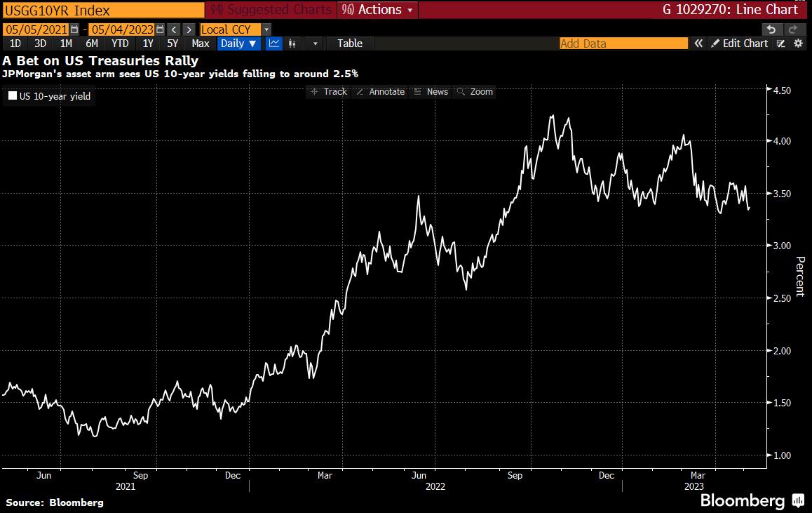812x513 pixels.
Task: Click the Add Data field
Action: click(x=624, y=44)
